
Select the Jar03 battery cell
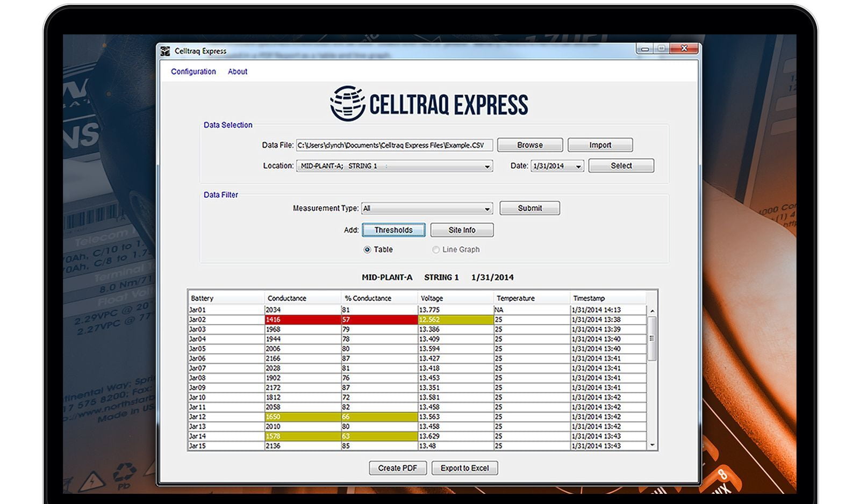[226, 329]
